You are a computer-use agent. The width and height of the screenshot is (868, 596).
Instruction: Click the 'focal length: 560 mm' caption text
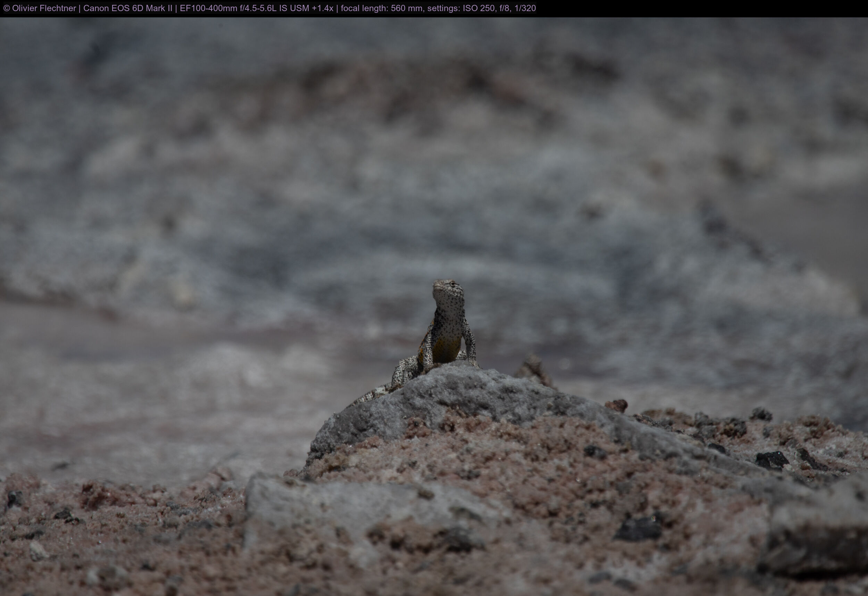(x=381, y=8)
